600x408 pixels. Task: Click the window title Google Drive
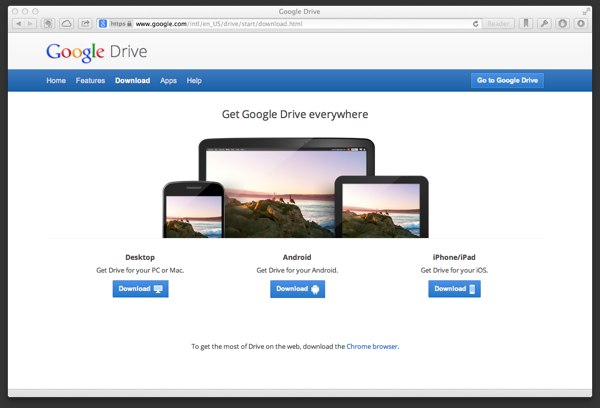coord(300,11)
